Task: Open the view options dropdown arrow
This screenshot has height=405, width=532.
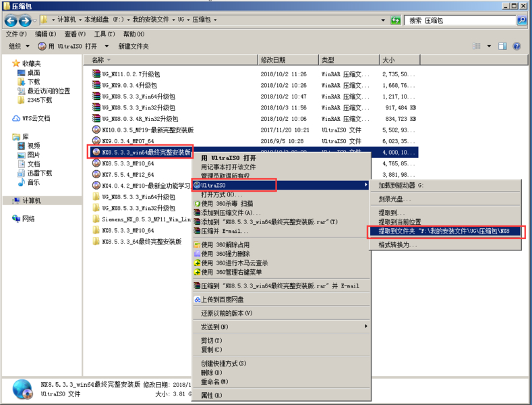Action: pos(489,46)
